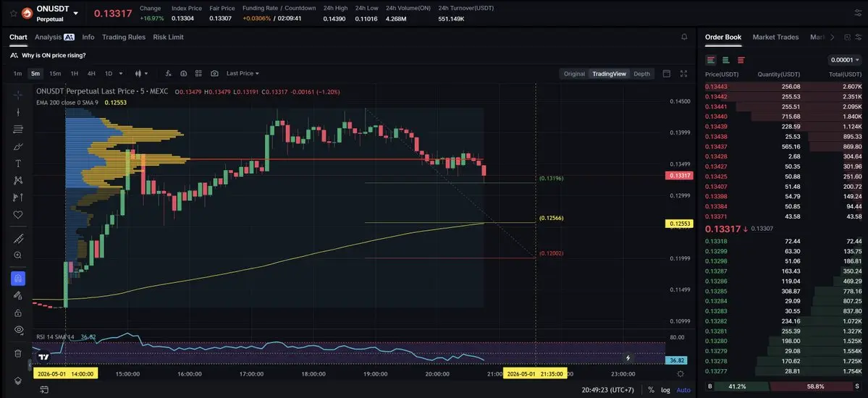The width and height of the screenshot is (868, 398).
Task: Toggle lock all drawings padlock
Action: point(17,313)
